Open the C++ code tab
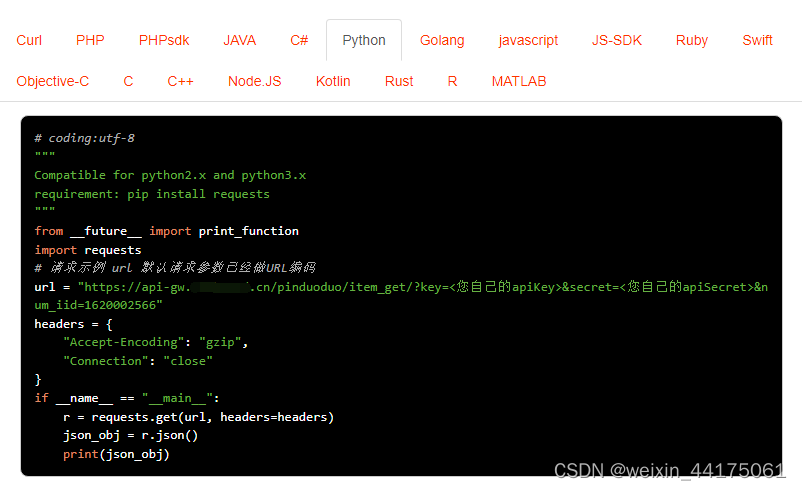The height and width of the screenshot is (490, 802). tap(180, 81)
